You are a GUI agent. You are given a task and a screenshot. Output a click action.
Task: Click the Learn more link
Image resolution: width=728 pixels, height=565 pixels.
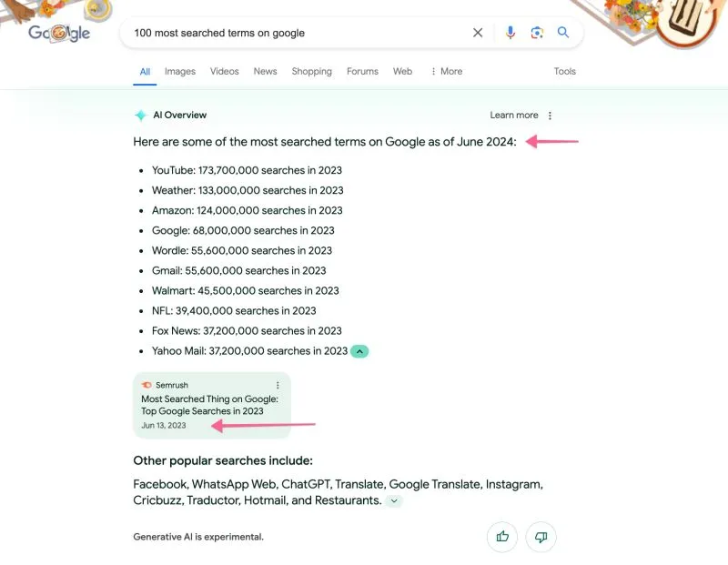[512, 115]
